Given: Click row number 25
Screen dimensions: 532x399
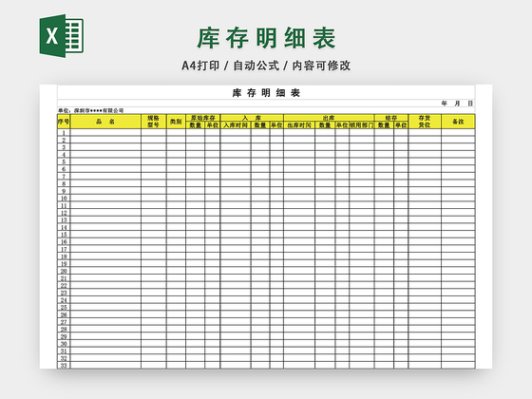Looking at the screenshot, I should tap(64, 307).
